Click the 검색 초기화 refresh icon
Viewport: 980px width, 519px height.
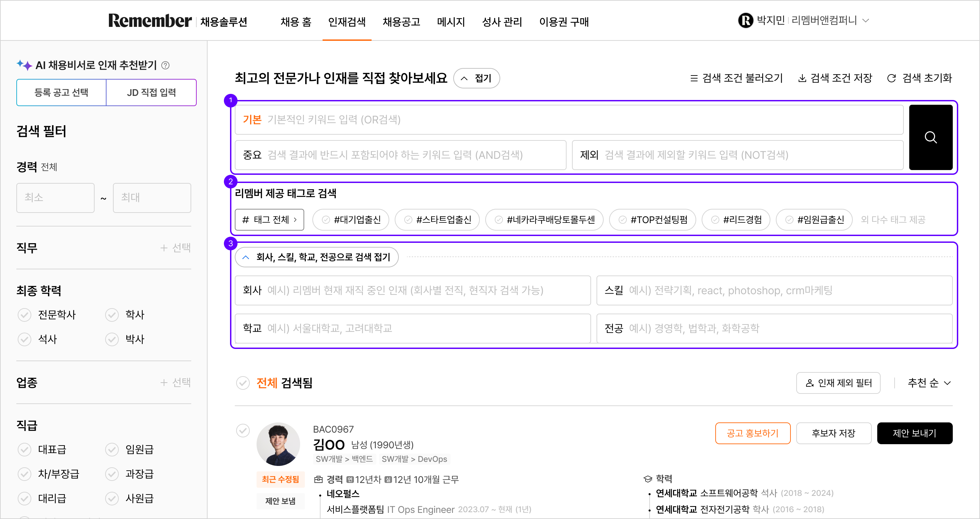click(891, 78)
